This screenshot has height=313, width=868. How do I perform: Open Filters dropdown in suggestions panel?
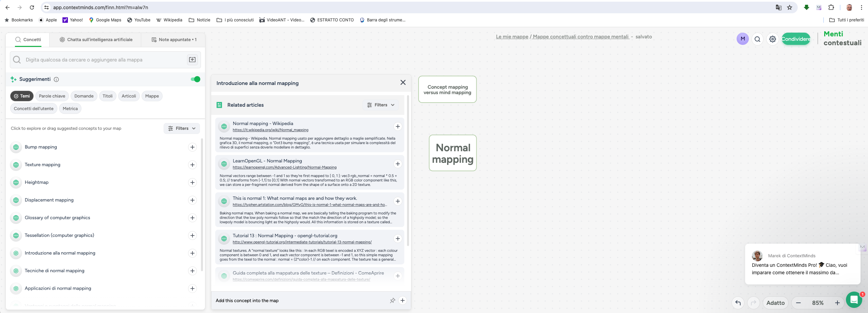[182, 128]
